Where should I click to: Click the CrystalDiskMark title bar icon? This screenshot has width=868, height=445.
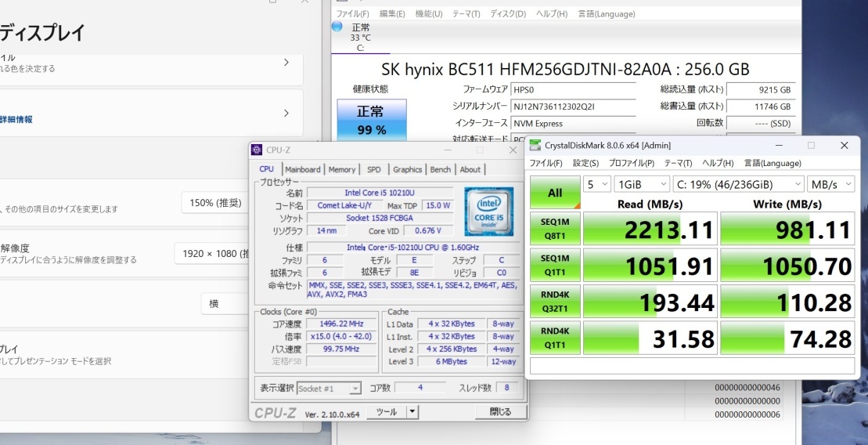tap(535, 145)
